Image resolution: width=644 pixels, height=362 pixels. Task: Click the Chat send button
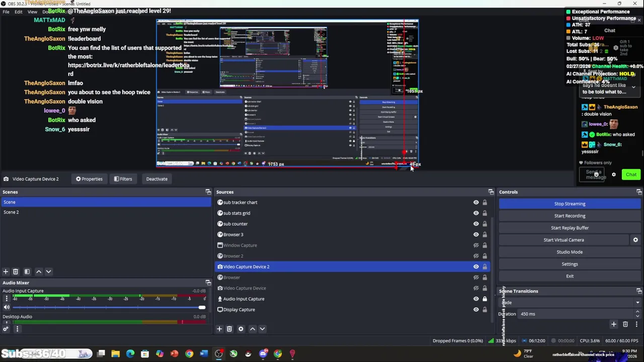[x=631, y=174]
